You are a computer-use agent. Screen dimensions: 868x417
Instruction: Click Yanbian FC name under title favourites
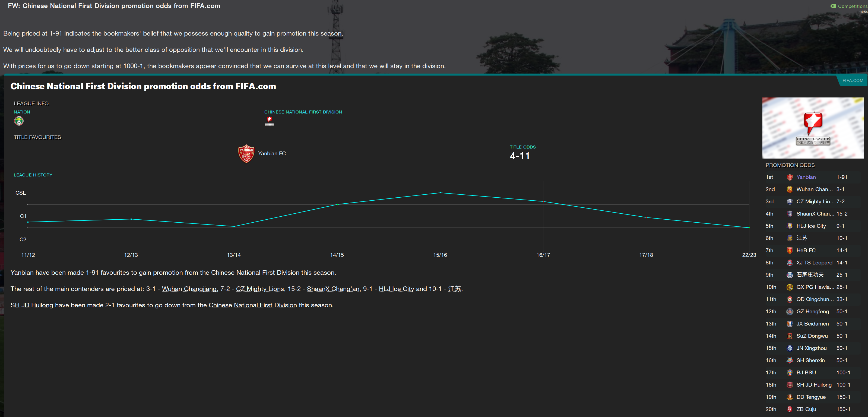(x=272, y=153)
